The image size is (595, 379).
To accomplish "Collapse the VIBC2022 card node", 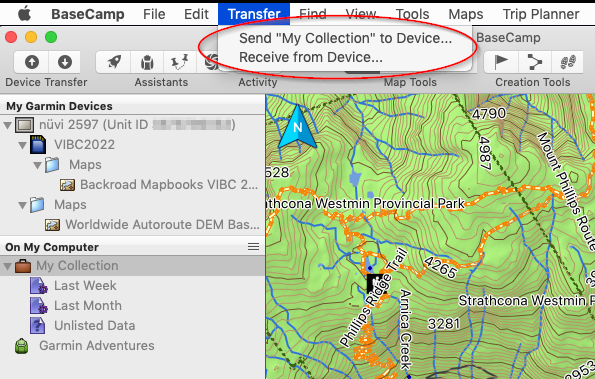I will click(23, 145).
